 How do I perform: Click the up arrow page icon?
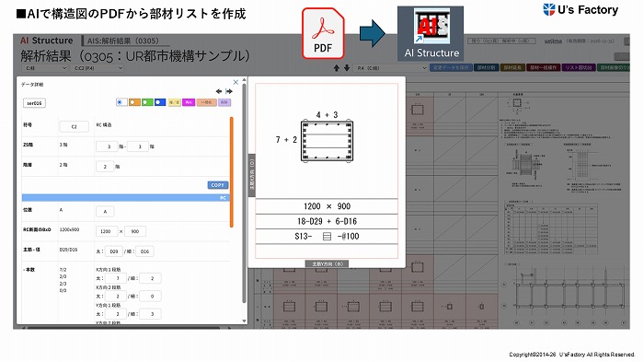coord(337,68)
